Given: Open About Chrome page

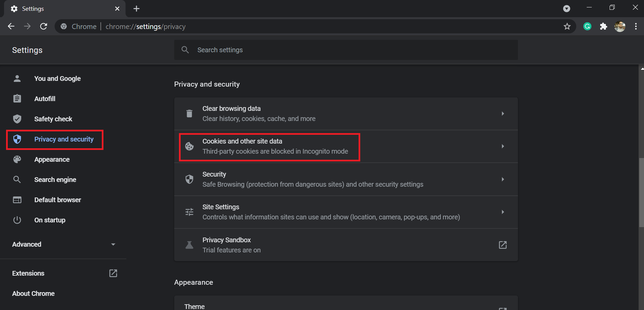Looking at the screenshot, I should click(33, 293).
